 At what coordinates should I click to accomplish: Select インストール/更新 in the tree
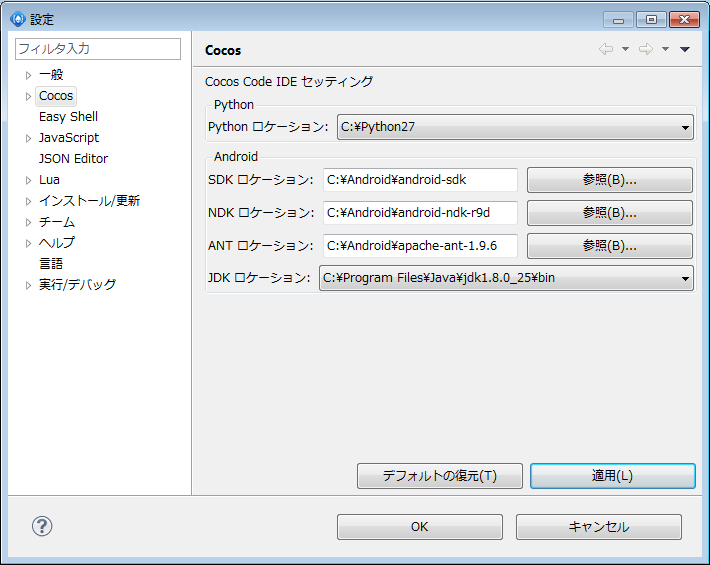89,201
